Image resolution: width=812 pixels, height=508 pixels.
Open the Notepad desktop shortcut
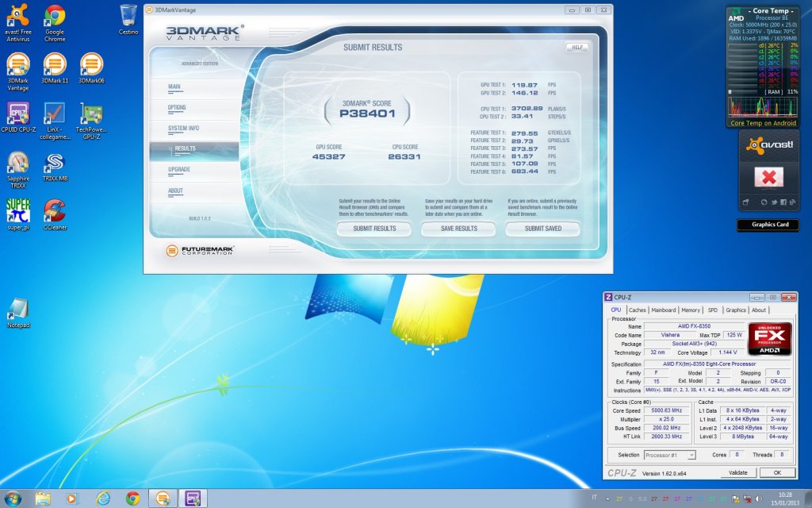18,313
